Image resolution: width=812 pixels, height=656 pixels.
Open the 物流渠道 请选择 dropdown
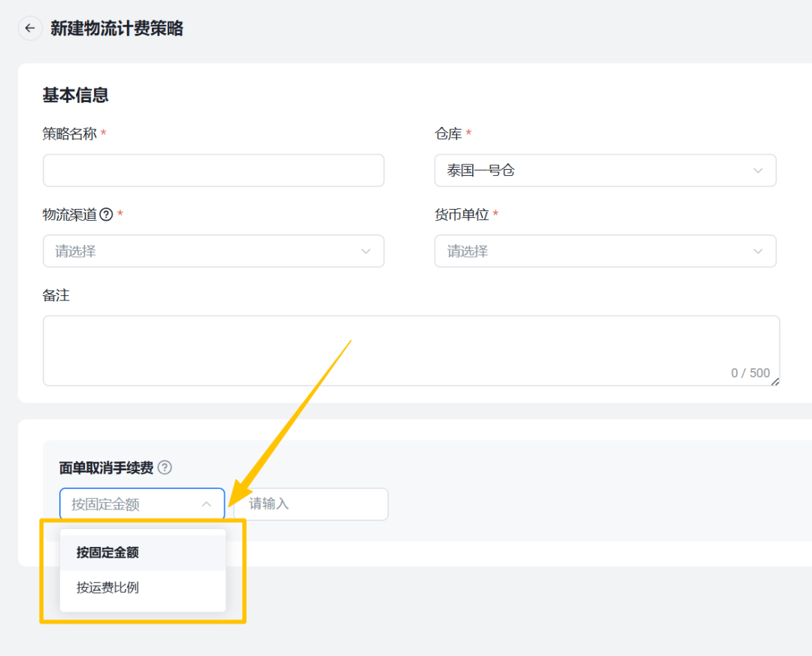203,251
